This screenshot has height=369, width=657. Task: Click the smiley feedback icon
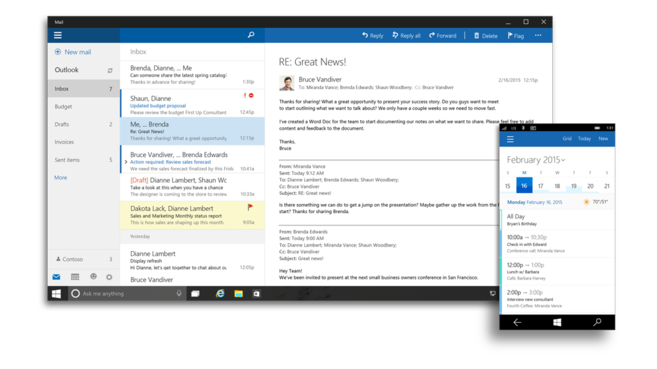click(x=93, y=276)
